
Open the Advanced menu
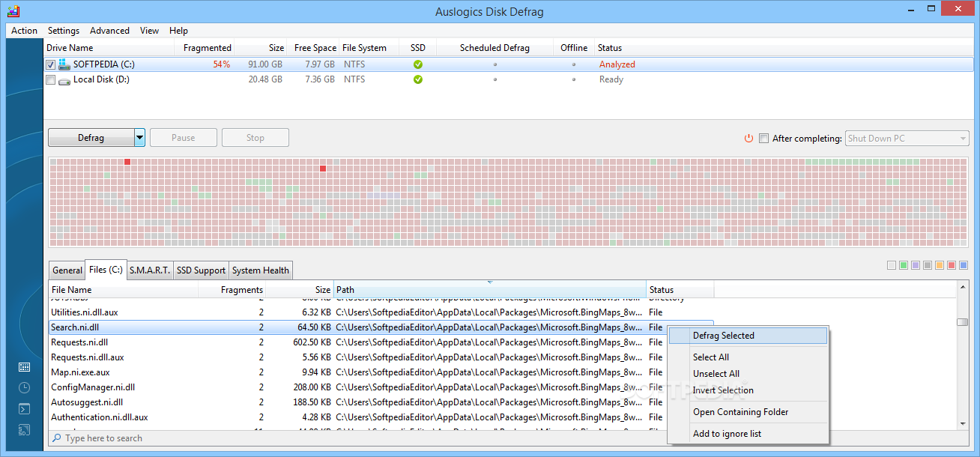coord(109,31)
